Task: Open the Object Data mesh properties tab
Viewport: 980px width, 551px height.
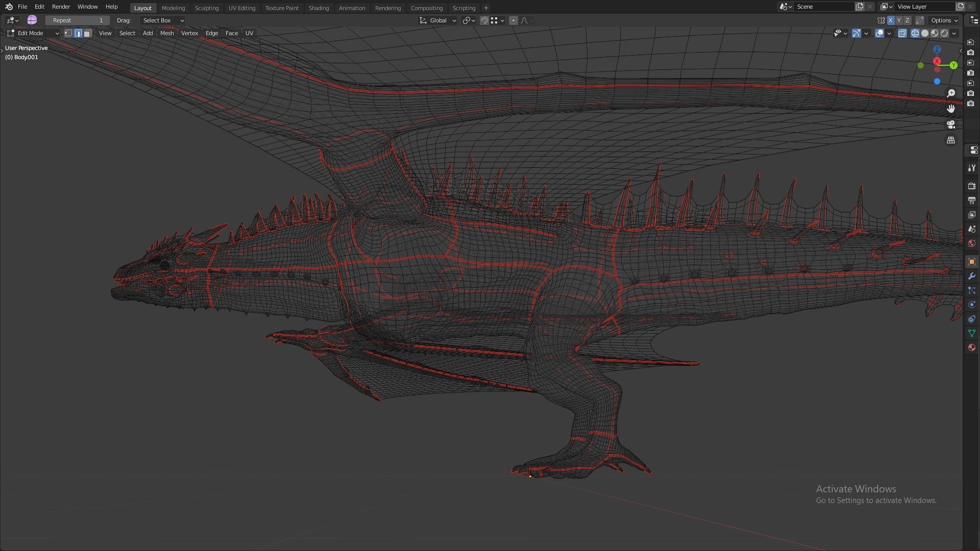Action: (972, 333)
